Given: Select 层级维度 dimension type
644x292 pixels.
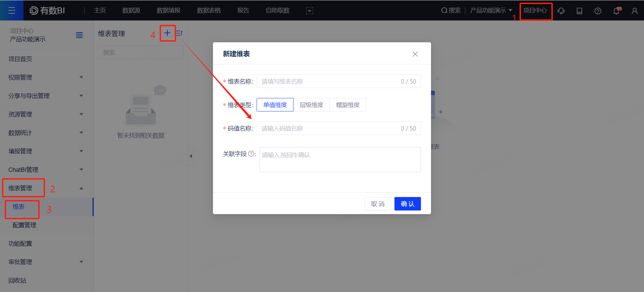Looking at the screenshot, I should coord(311,105).
